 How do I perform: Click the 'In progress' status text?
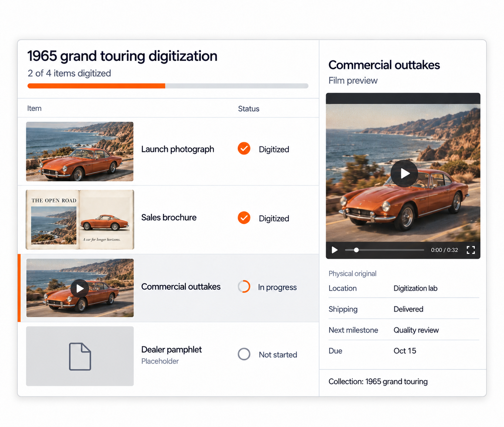[x=277, y=288]
